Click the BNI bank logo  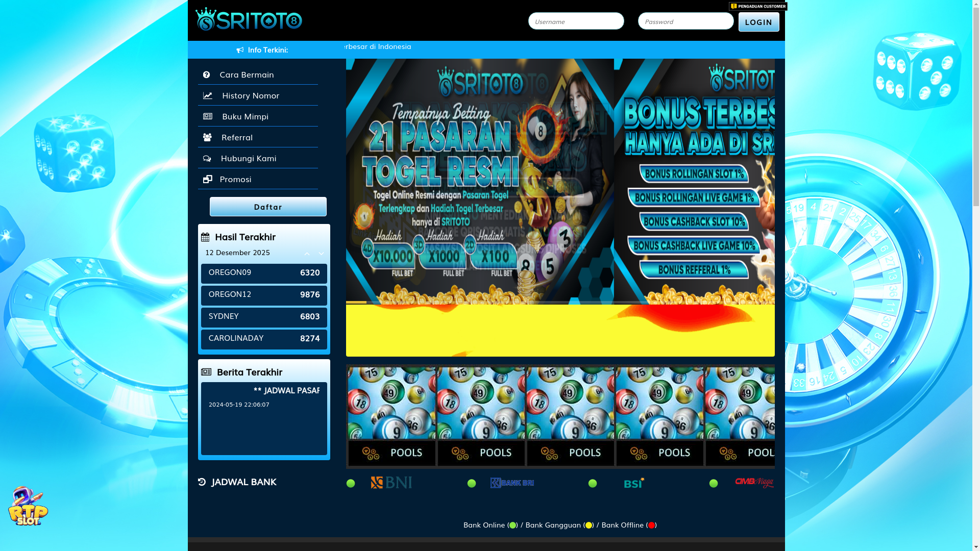391,483
